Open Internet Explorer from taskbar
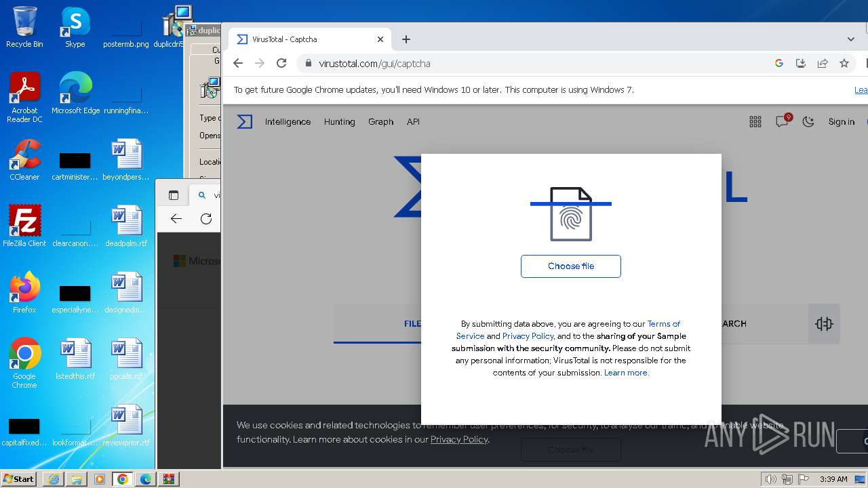Image resolution: width=868 pixels, height=488 pixels. click(54, 479)
